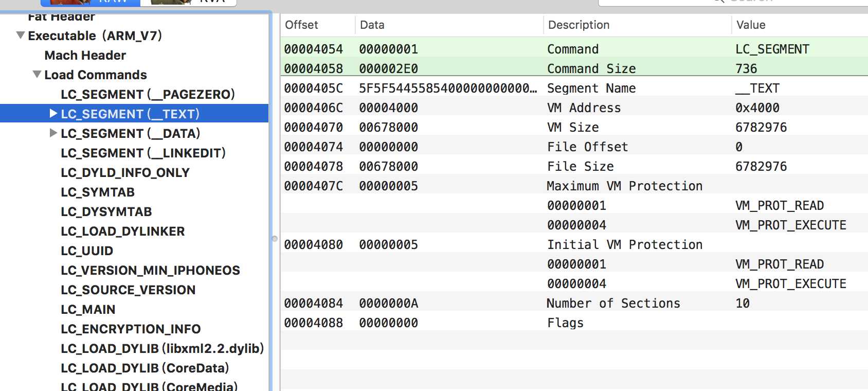Expand the LC_SEGMENT (__DATA) disclosure arrow

(x=53, y=133)
